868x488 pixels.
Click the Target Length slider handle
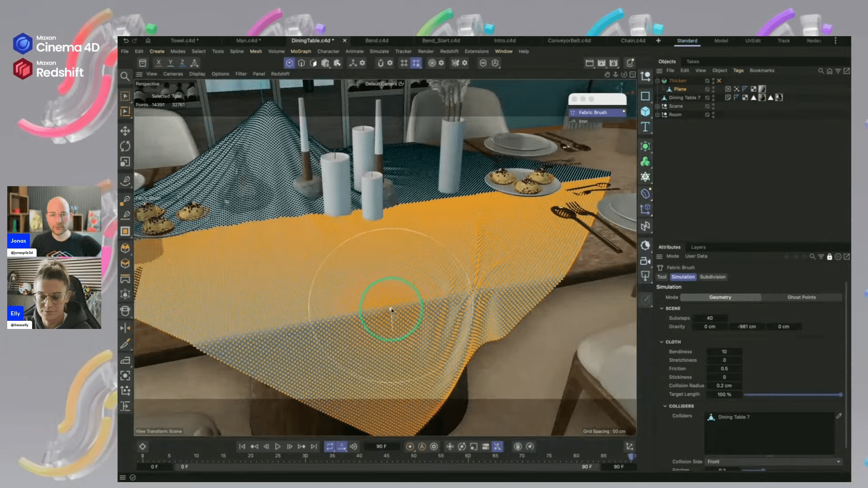click(x=840, y=394)
